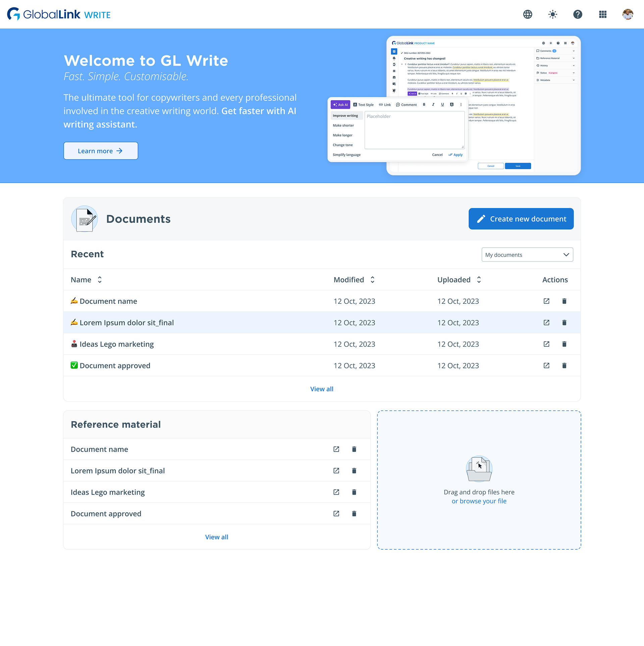644x646 pixels.
Task: Open 'Document name' recent row in new tab
Action: tap(546, 301)
